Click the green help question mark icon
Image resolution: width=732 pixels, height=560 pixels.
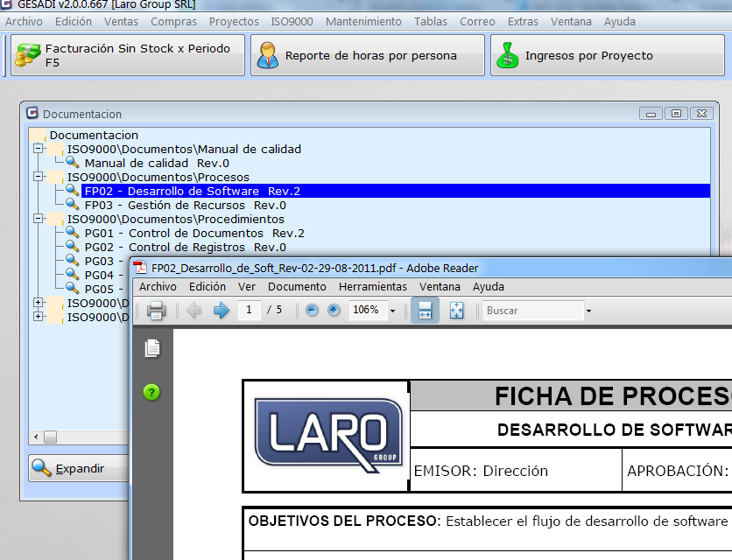[152, 392]
